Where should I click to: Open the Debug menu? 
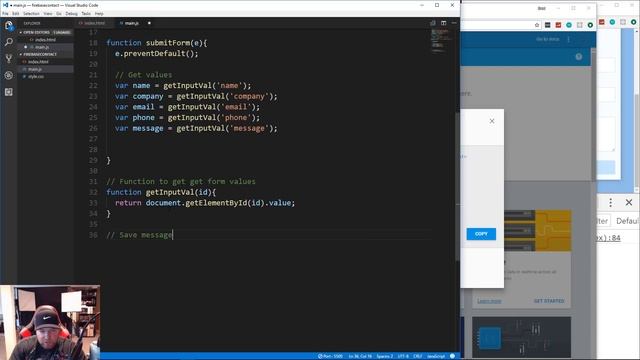point(71,13)
